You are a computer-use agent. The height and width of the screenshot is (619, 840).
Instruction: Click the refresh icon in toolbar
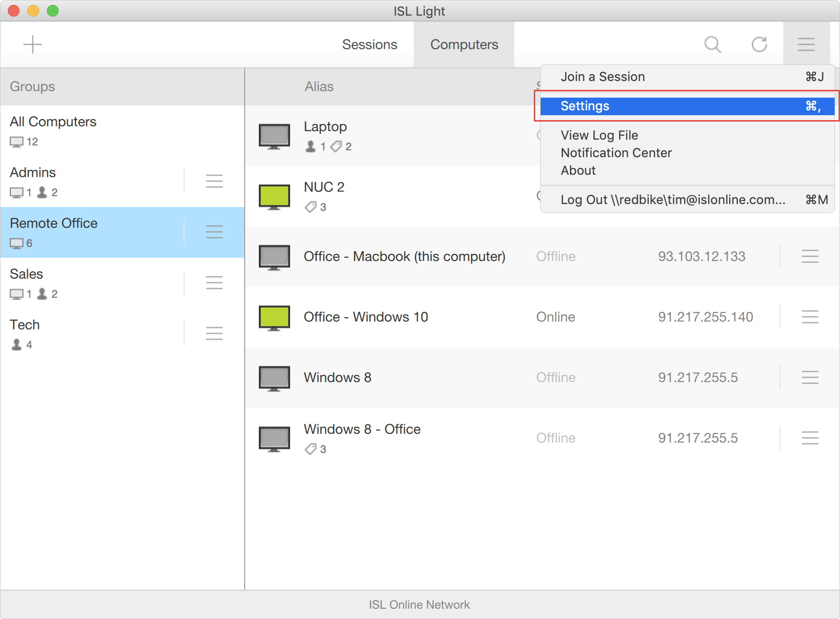pos(759,44)
